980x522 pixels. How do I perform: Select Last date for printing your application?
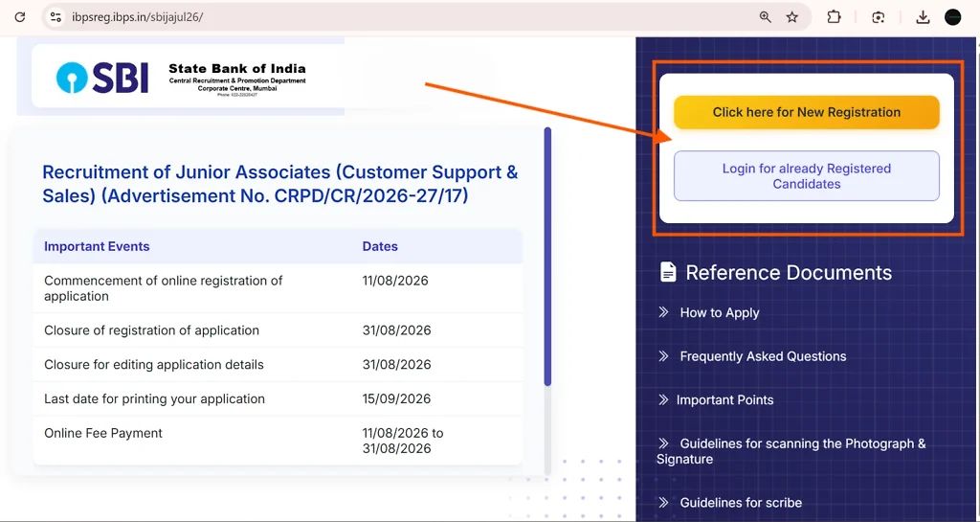point(154,398)
